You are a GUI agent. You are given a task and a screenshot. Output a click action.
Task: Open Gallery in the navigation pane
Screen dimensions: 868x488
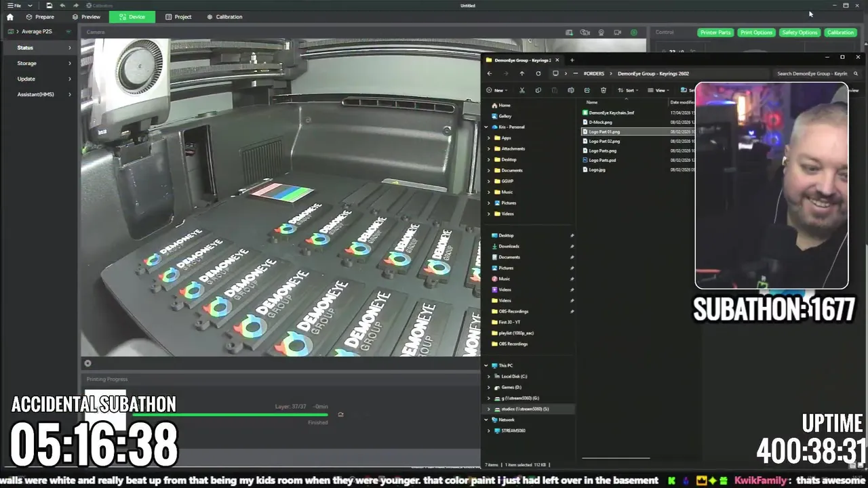(x=502, y=116)
